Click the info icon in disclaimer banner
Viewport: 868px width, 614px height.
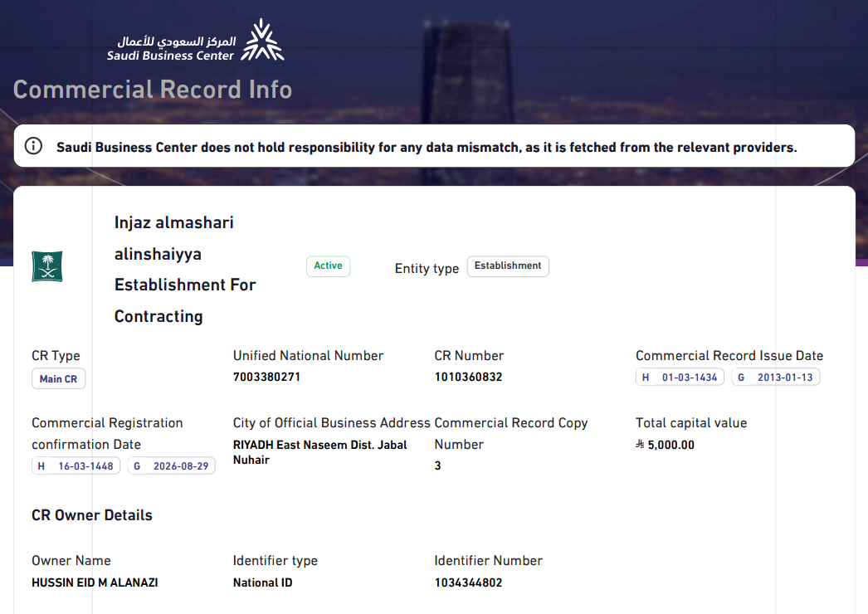click(x=34, y=147)
